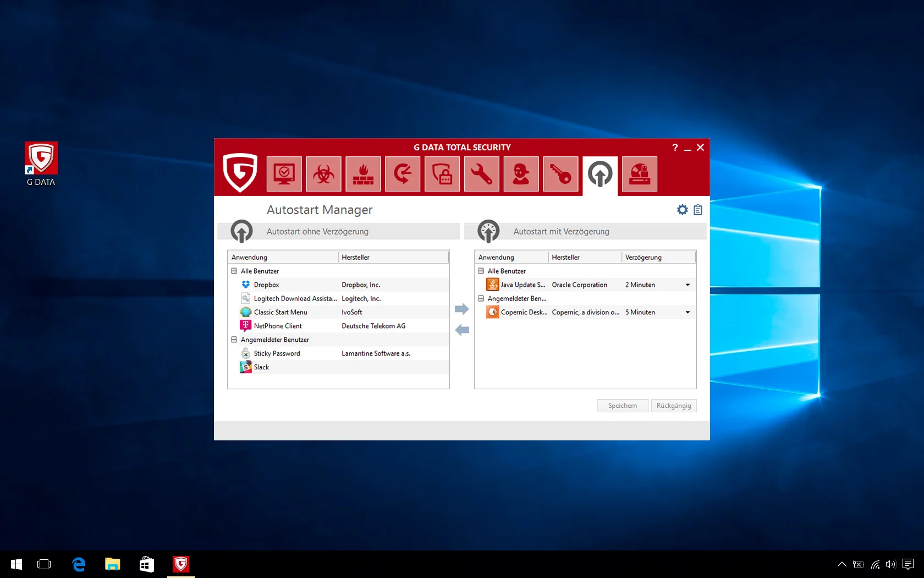
Task: Click the Copernic Desktop icon
Action: [x=492, y=312]
